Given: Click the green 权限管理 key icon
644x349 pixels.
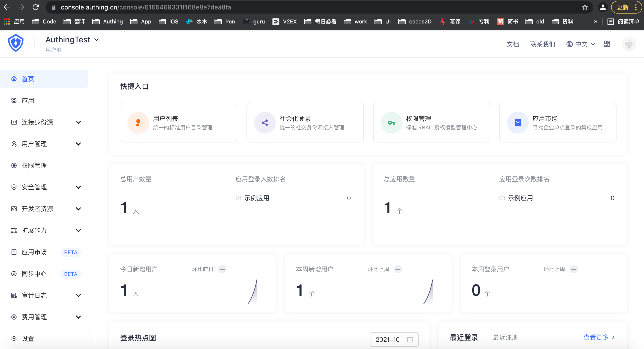Looking at the screenshot, I should point(391,123).
